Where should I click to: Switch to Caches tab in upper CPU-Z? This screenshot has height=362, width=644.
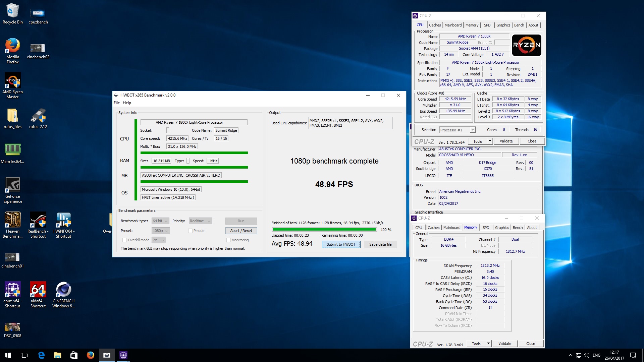coord(435,25)
